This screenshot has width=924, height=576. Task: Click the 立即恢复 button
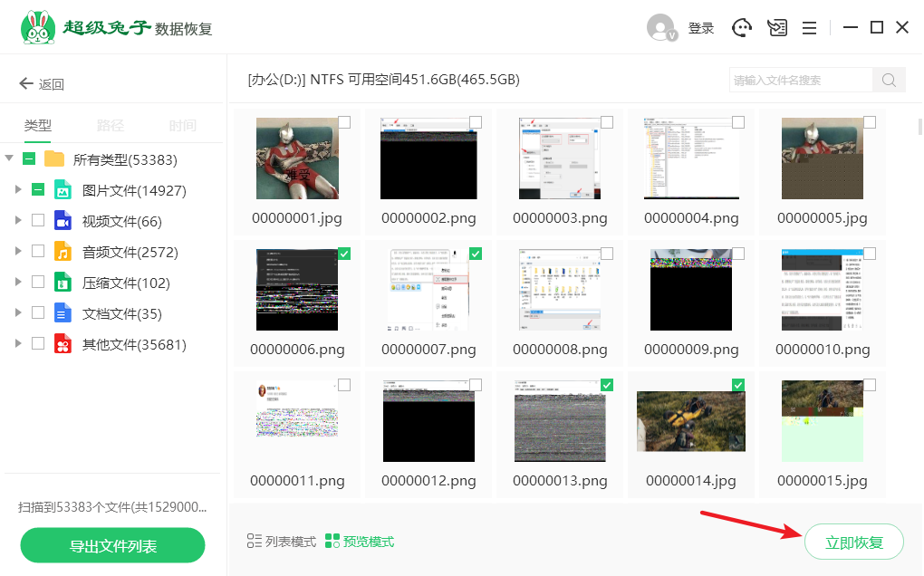click(853, 543)
